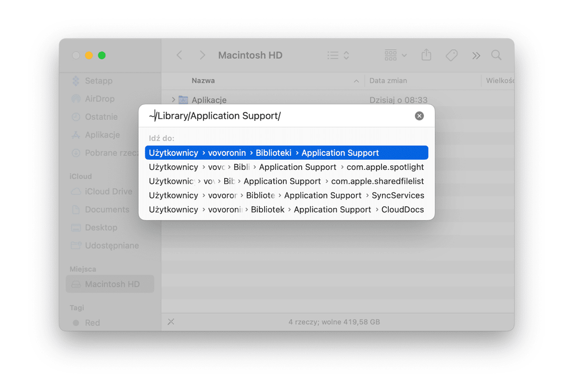Viewport: 585px width, 392px height.
Task: Sort by the Nazwa column header
Action: (x=203, y=81)
